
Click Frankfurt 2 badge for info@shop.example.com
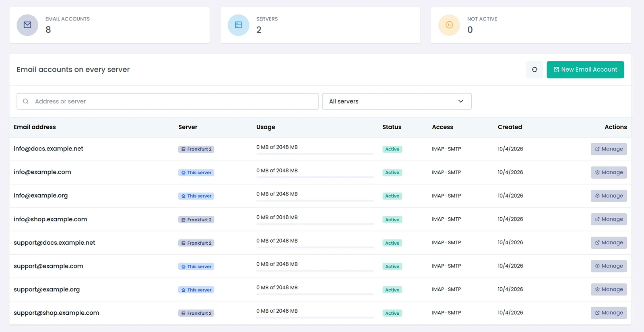pyautogui.click(x=196, y=220)
